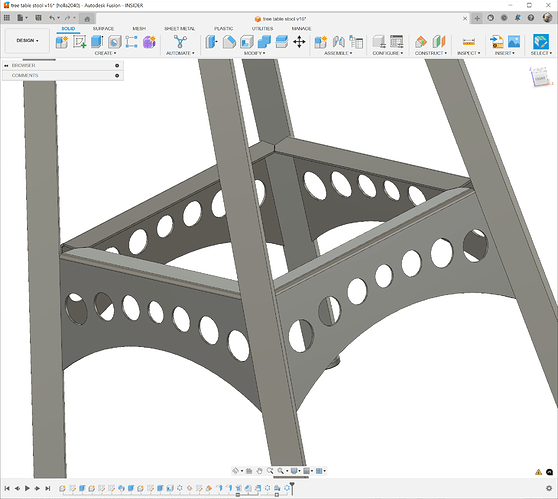Expand the CREATE dropdown menu
The width and height of the screenshot is (558, 499).
105,53
